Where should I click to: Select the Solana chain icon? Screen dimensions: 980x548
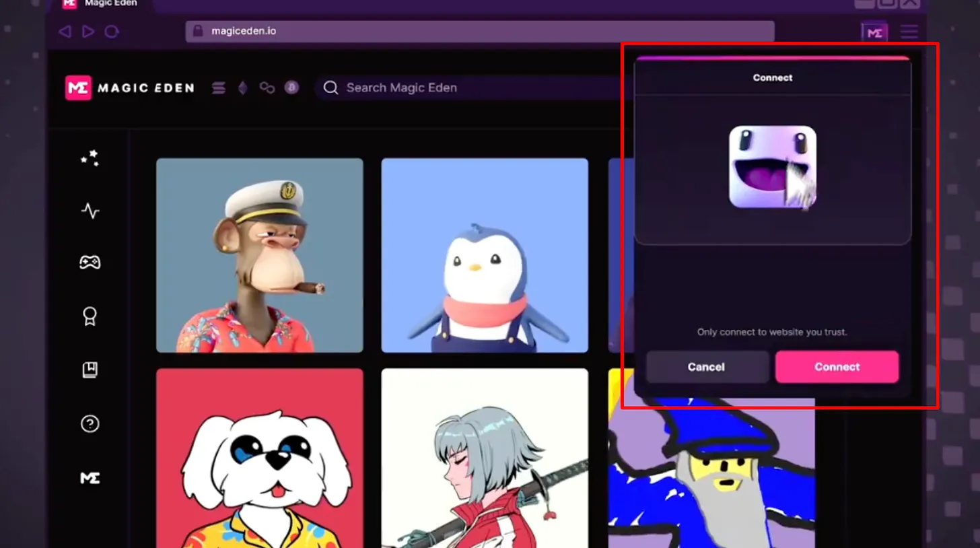coord(219,88)
